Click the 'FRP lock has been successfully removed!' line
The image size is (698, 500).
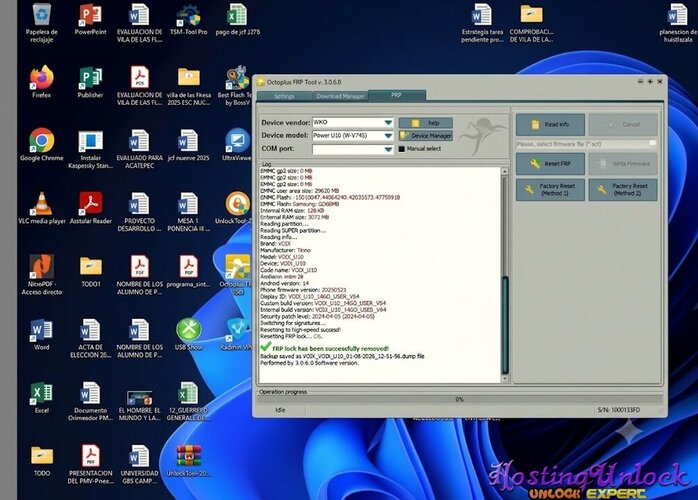click(330, 348)
